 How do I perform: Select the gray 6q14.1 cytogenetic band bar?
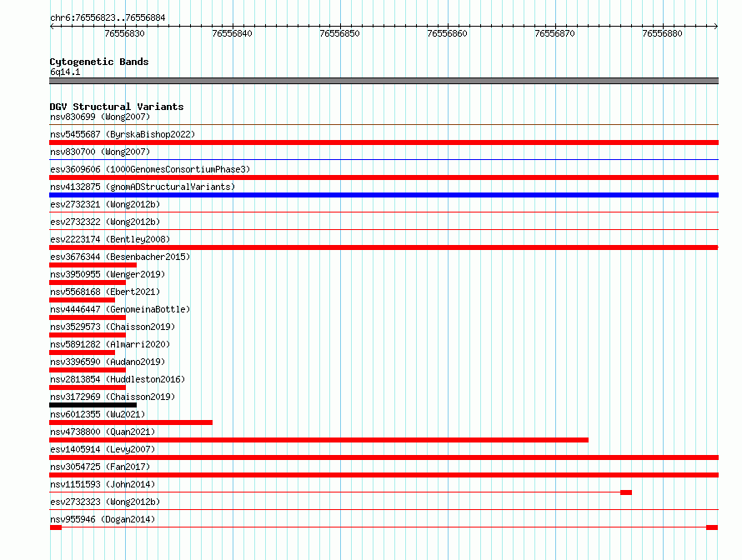[x=384, y=81]
